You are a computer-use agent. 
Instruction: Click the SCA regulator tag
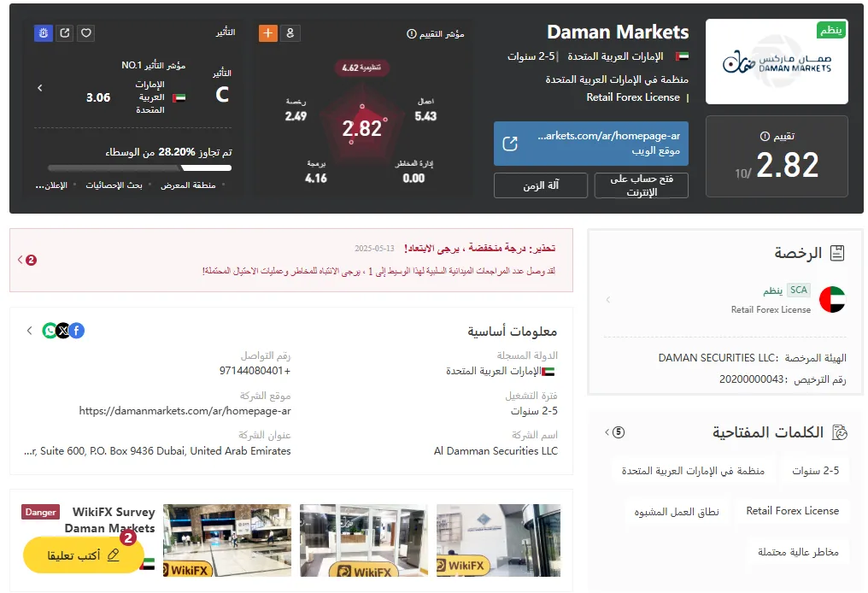pos(798,290)
